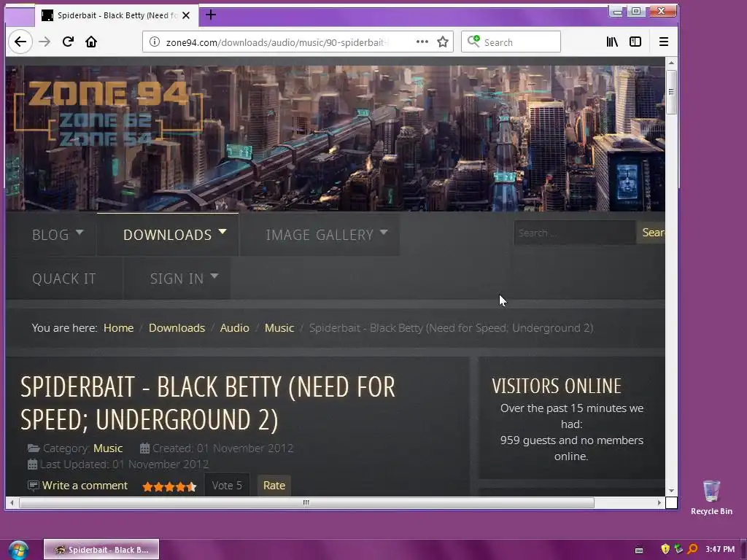Click the scroll down arrow
747x560 pixels.
[671, 491]
